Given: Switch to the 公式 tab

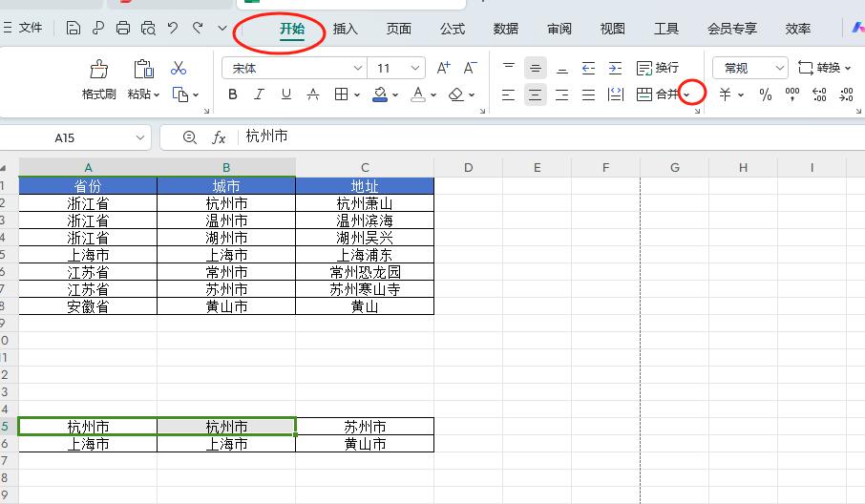Looking at the screenshot, I should 453,29.
